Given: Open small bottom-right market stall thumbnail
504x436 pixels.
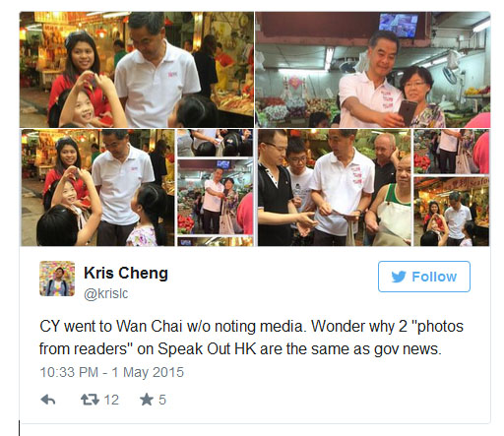Looking at the screenshot, I should [452, 212].
